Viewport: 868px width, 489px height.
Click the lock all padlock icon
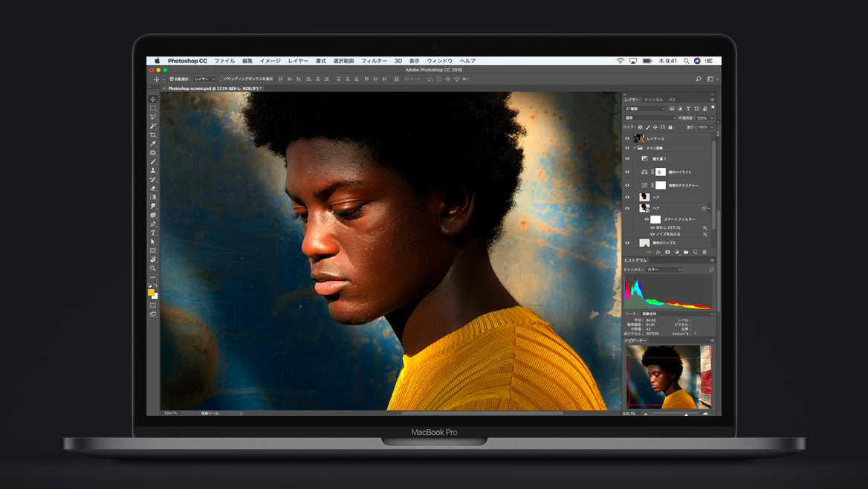670,127
